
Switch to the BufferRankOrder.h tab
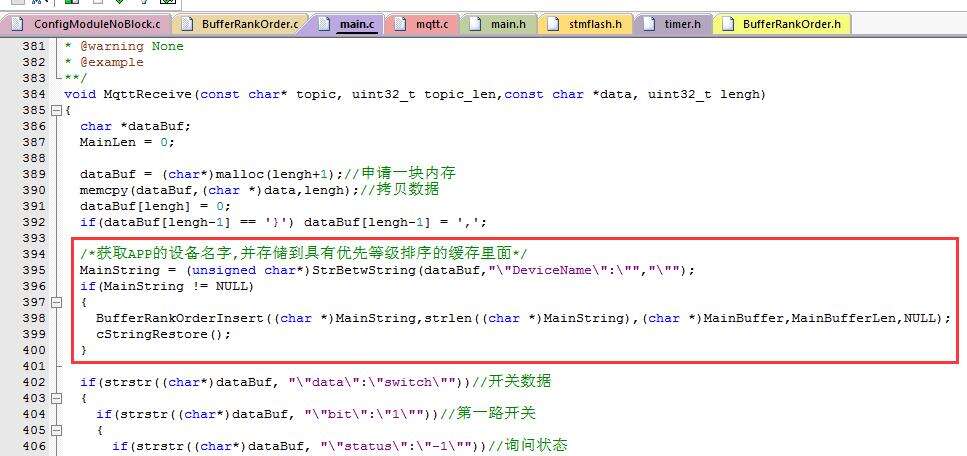coord(782,25)
